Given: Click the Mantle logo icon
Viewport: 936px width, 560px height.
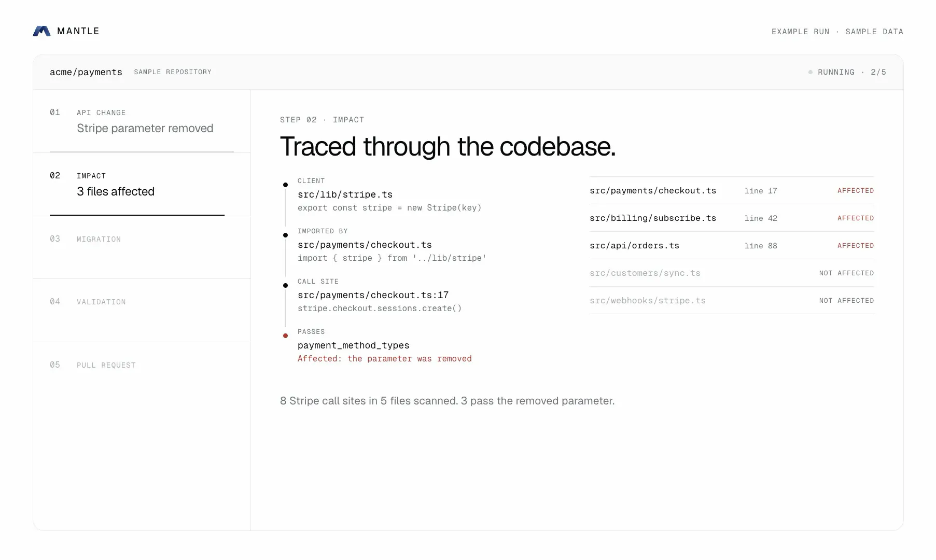Looking at the screenshot, I should tap(41, 31).
